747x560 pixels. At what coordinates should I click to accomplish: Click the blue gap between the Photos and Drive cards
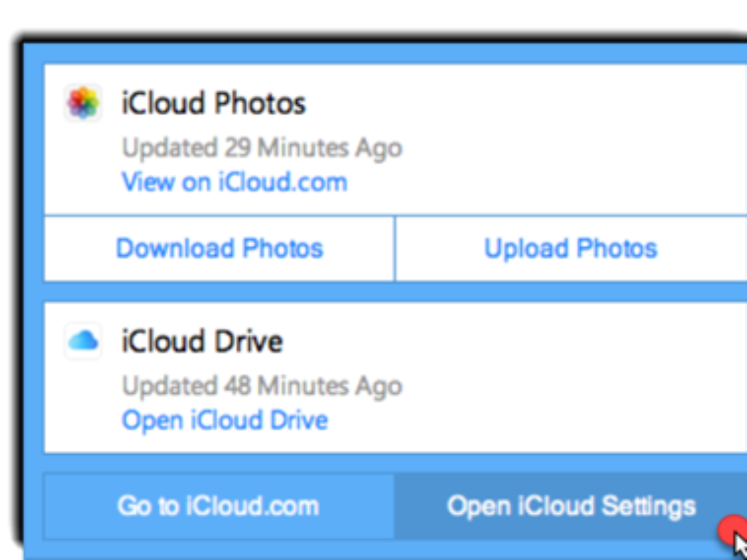click(x=374, y=292)
